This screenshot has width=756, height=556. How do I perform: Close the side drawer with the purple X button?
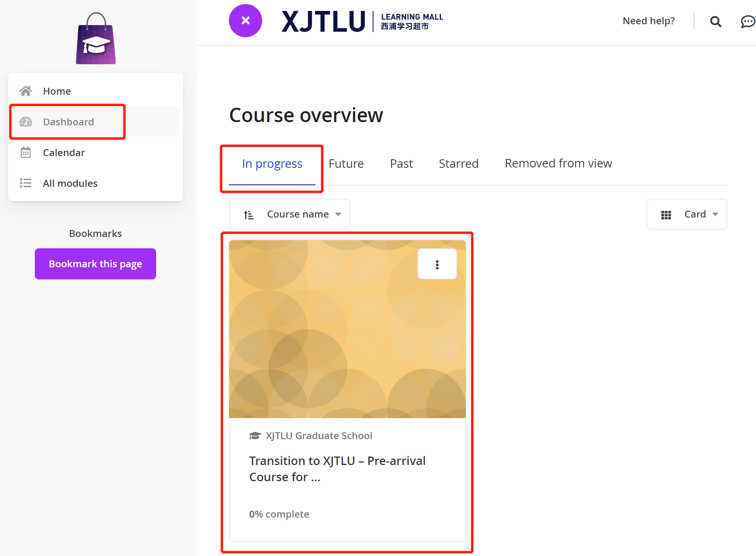click(x=246, y=21)
